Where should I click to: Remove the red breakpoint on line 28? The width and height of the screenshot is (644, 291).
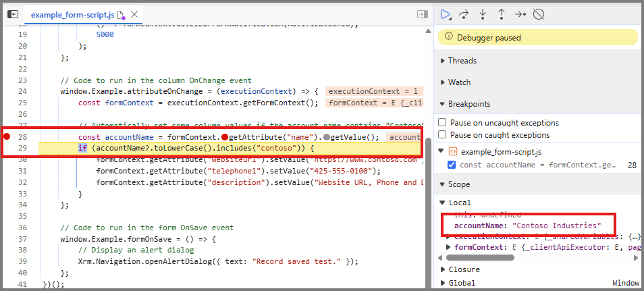(7, 136)
